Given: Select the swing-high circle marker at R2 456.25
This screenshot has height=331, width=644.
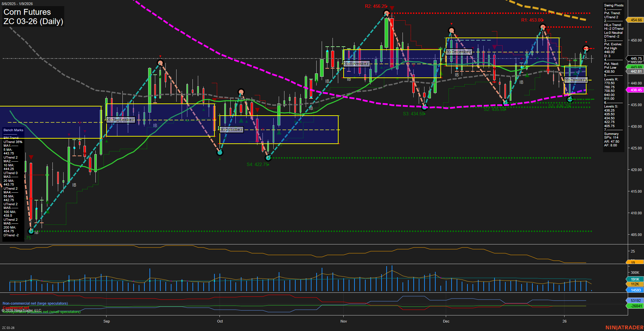Looking at the screenshot, I should 386,13.
